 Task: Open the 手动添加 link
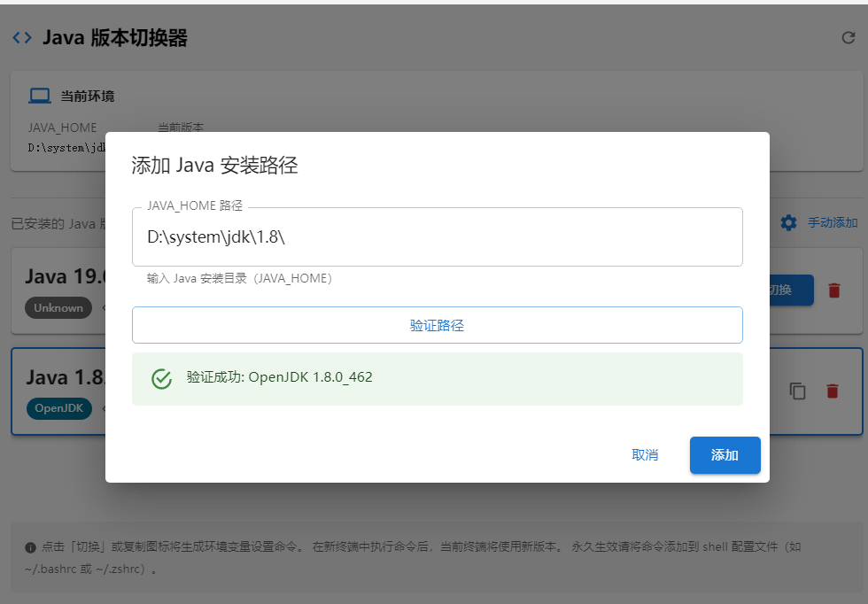tap(833, 223)
